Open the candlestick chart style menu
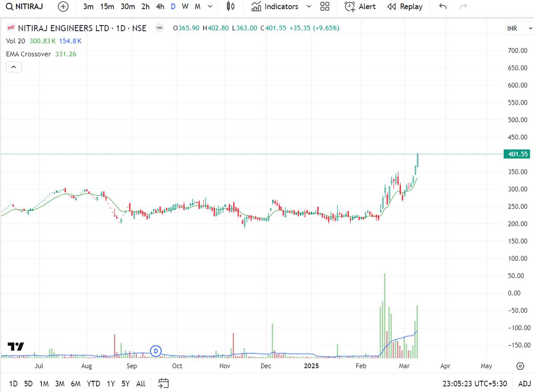Viewport: 534px width, 392px height. click(230, 7)
